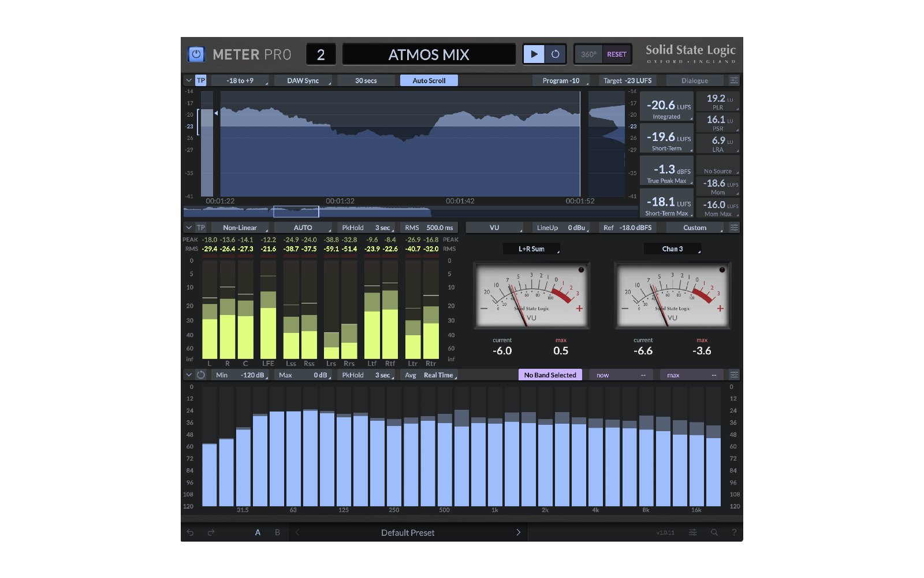Click the redo arrow icon

click(211, 532)
